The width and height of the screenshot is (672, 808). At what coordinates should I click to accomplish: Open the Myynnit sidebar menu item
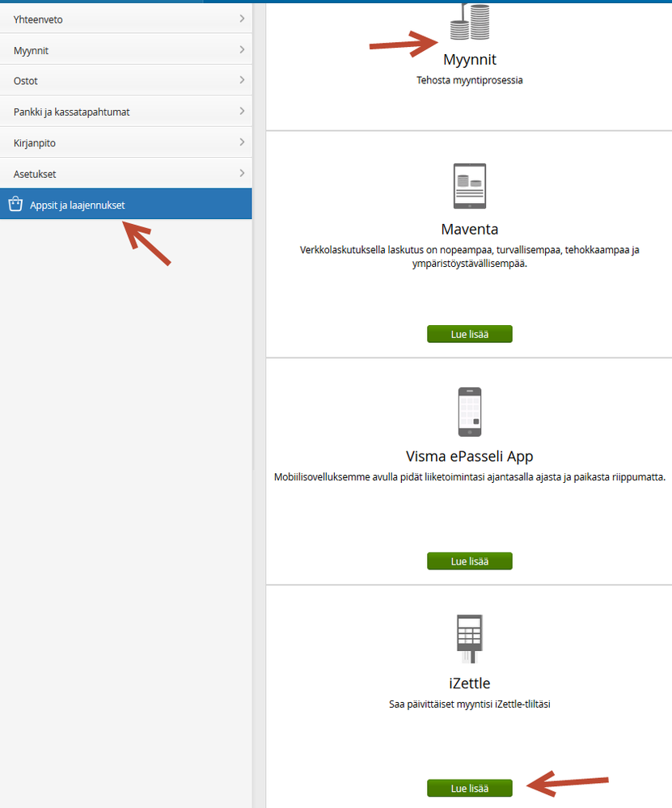coord(125,50)
